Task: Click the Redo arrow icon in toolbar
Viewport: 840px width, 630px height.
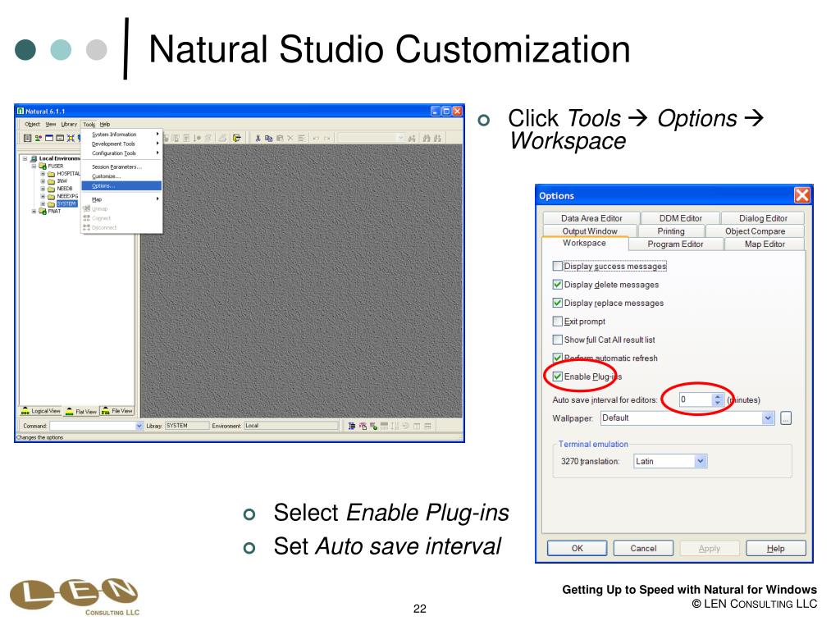Action: [x=327, y=138]
